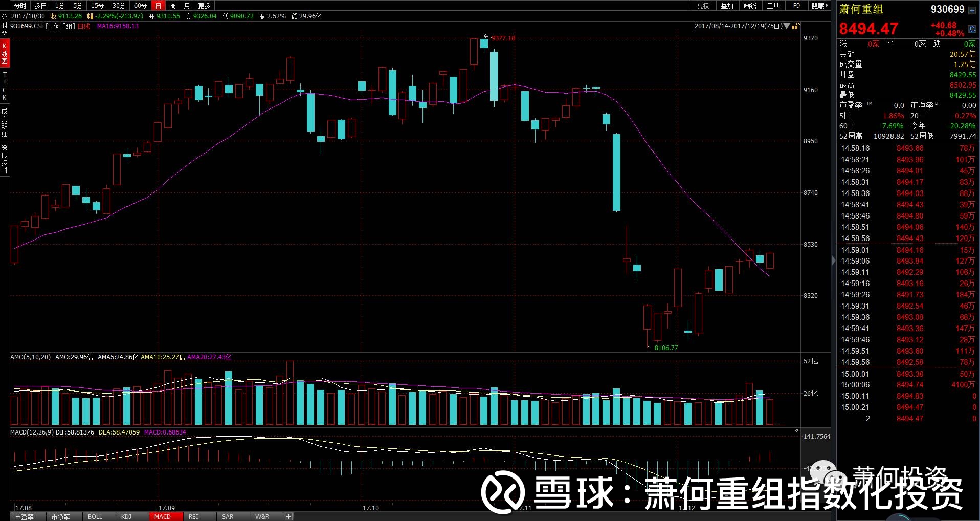The image size is (980, 521).
Task: Open 深度资料 in left sidebar
Action: (x=5, y=159)
